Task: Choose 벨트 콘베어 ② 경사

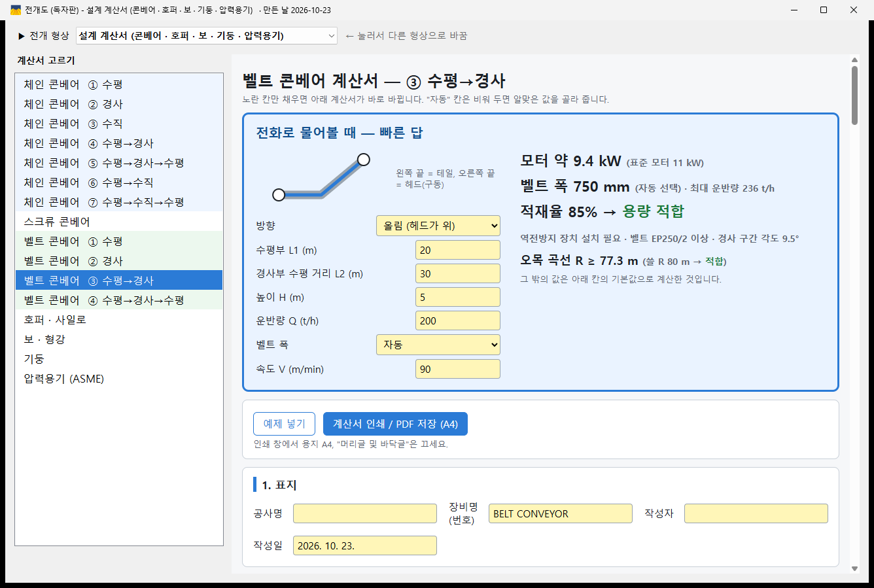Action: [x=119, y=261]
